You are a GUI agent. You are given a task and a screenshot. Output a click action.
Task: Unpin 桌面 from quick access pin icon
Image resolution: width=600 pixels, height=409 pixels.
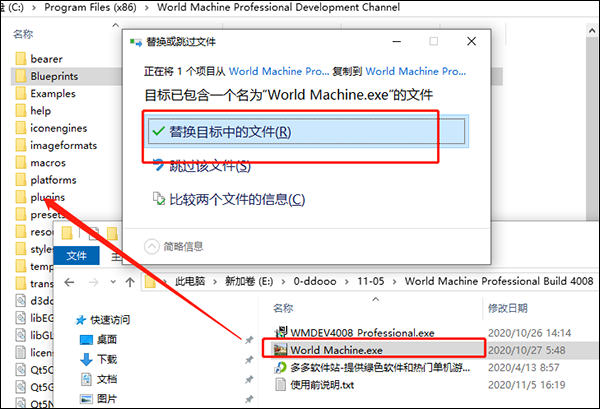249,340
